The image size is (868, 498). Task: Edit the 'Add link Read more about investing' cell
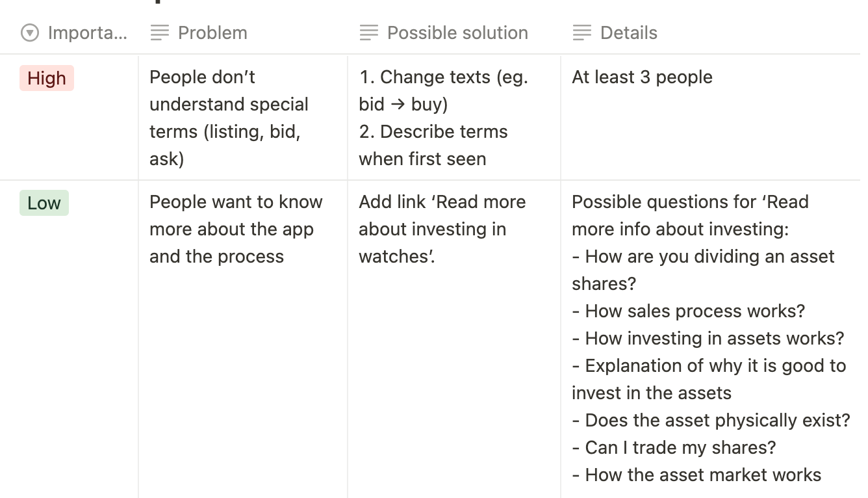pos(442,229)
